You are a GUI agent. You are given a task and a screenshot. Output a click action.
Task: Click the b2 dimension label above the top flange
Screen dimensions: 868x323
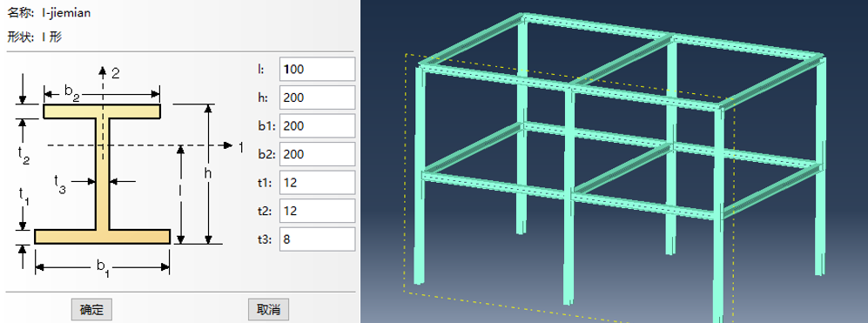coord(72,92)
